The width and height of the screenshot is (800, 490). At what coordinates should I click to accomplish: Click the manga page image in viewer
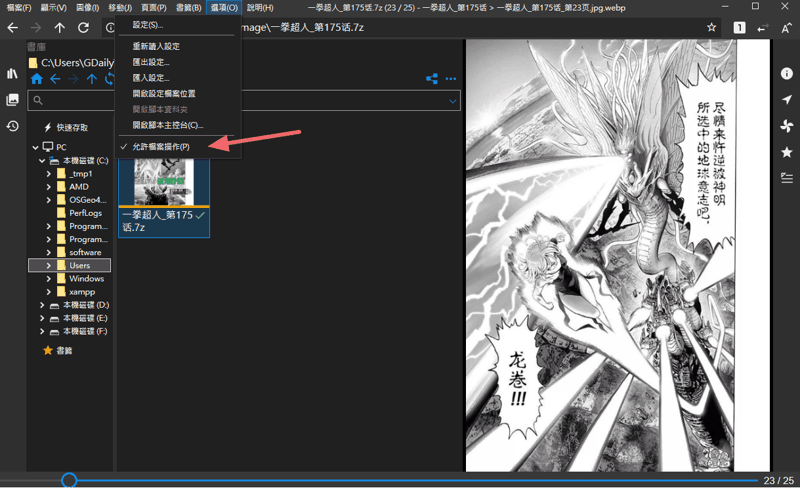tap(617, 255)
